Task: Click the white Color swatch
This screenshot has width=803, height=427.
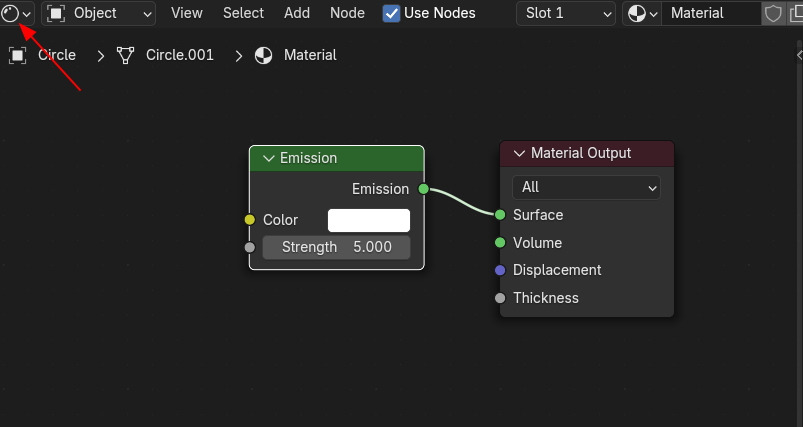Action: tap(369, 220)
